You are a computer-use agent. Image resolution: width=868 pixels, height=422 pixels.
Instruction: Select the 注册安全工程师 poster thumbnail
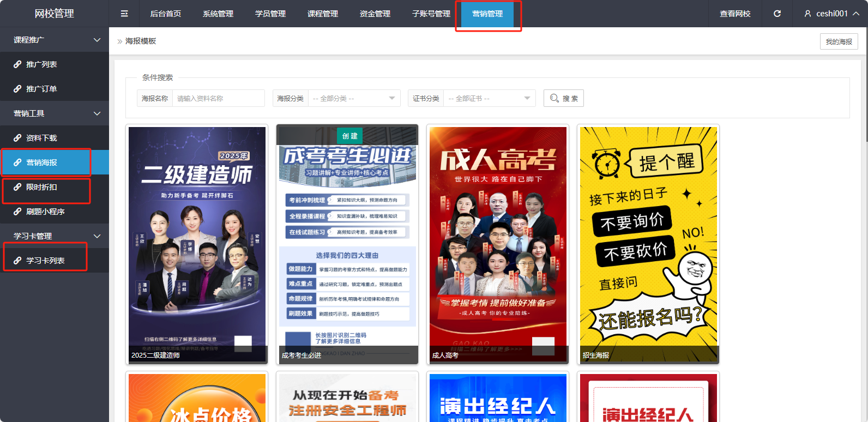[x=347, y=397]
